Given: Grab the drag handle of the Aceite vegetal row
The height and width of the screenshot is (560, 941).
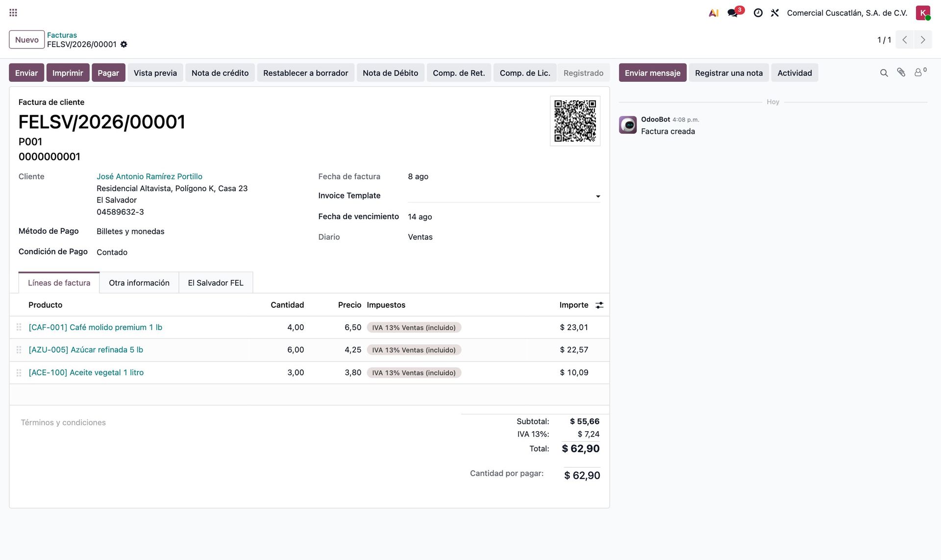Looking at the screenshot, I should pyautogui.click(x=19, y=373).
